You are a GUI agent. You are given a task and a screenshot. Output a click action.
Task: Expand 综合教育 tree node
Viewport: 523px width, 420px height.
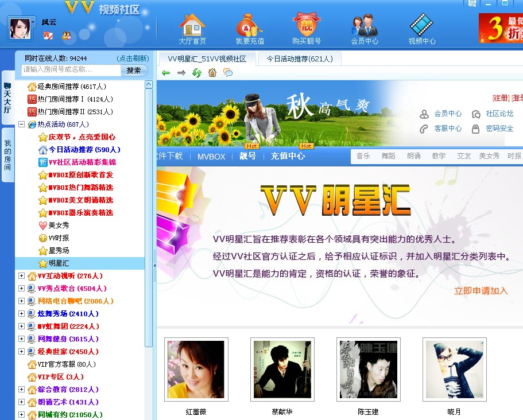21,390
